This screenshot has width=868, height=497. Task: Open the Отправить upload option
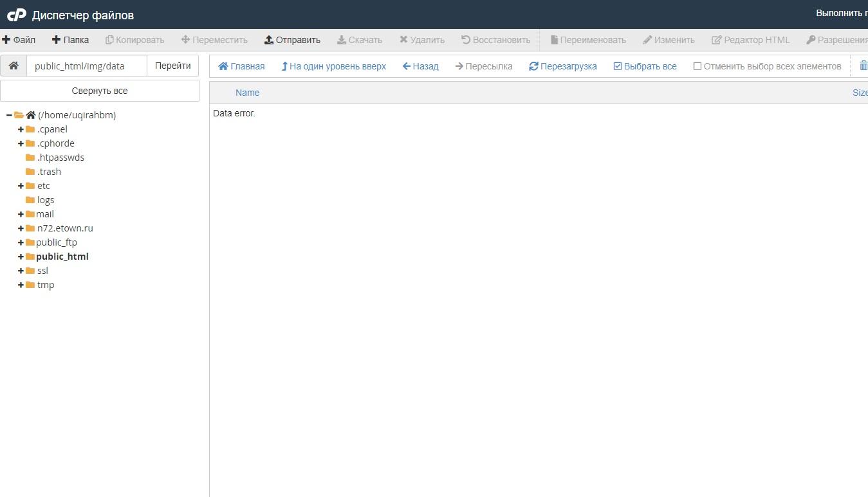tap(293, 40)
